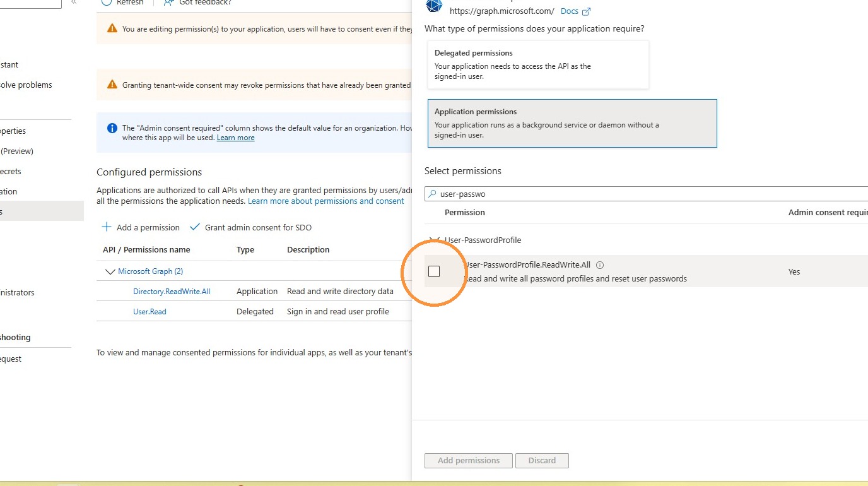Click the magnifier icon in the permissions search
868x486 pixels.
[x=432, y=194]
